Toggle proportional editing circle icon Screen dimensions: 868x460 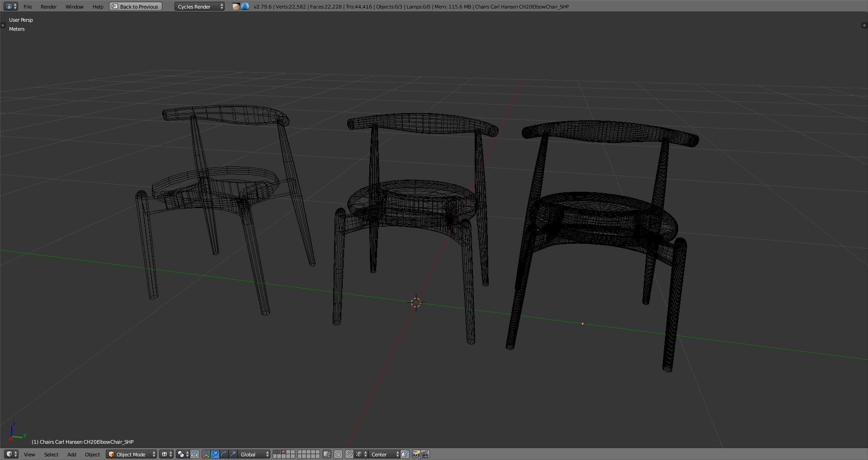pyautogui.click(x=338, y=454)
